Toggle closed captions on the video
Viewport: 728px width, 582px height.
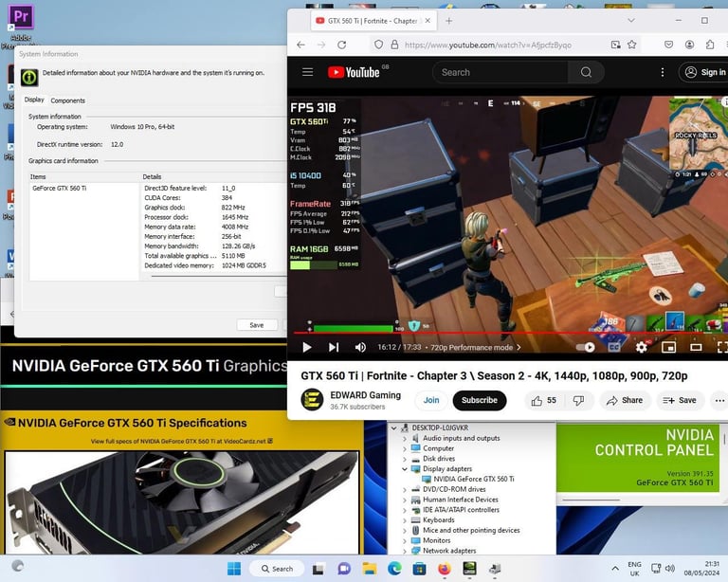[614, 347]
